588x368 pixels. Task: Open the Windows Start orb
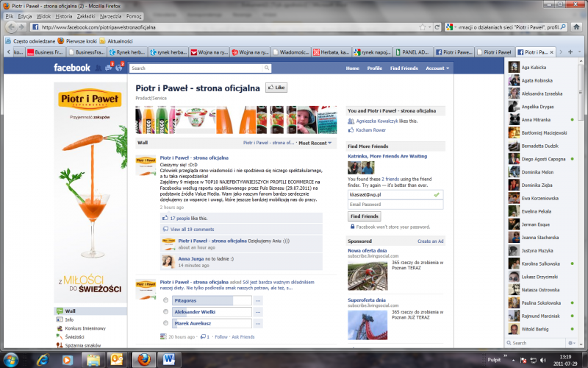[11, 359]
